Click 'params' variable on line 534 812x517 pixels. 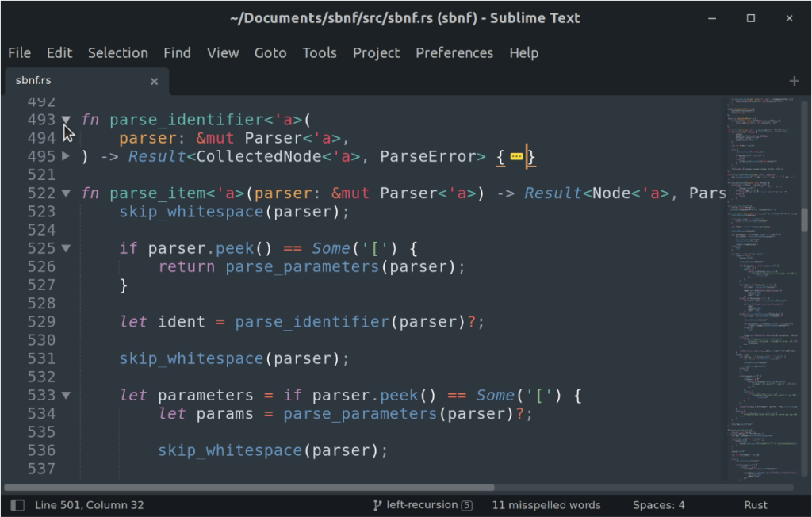[224, 414]
